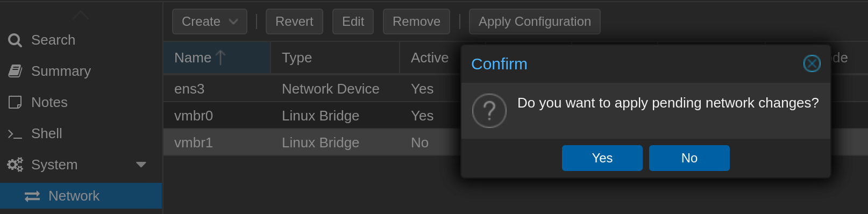This screenshot has height=214, width=868.
Task: Confirm applying changes with Yes
Action: tap(602, 158)
